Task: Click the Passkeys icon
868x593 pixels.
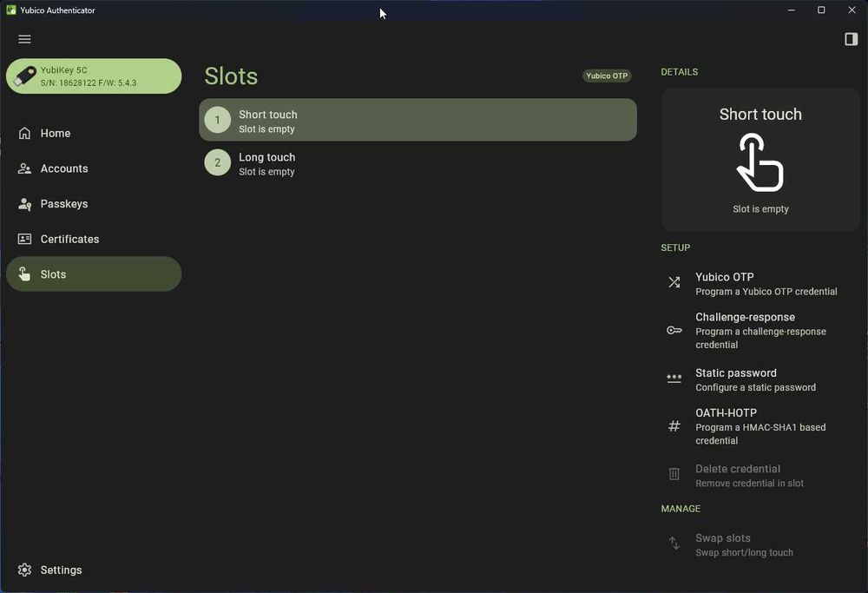Action: click(24, 204)
